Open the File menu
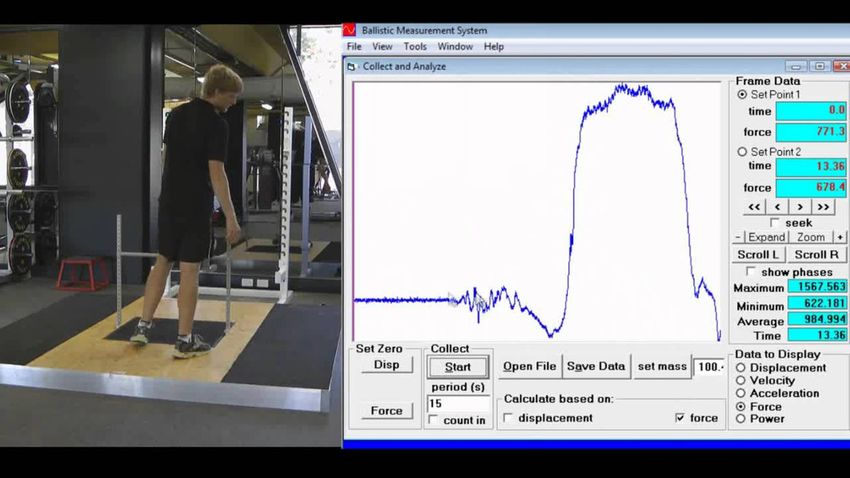Screen dimensions: 850x478 (x=354, y=47)
